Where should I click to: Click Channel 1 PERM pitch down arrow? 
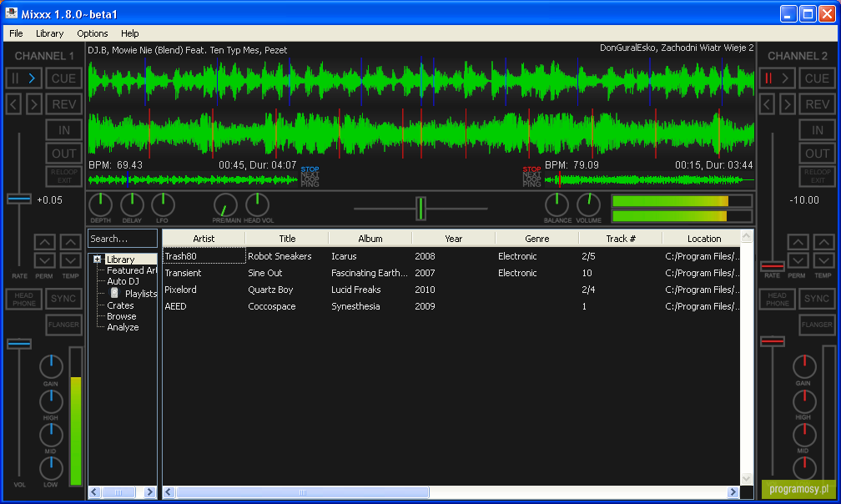click(x=44, y=260)
